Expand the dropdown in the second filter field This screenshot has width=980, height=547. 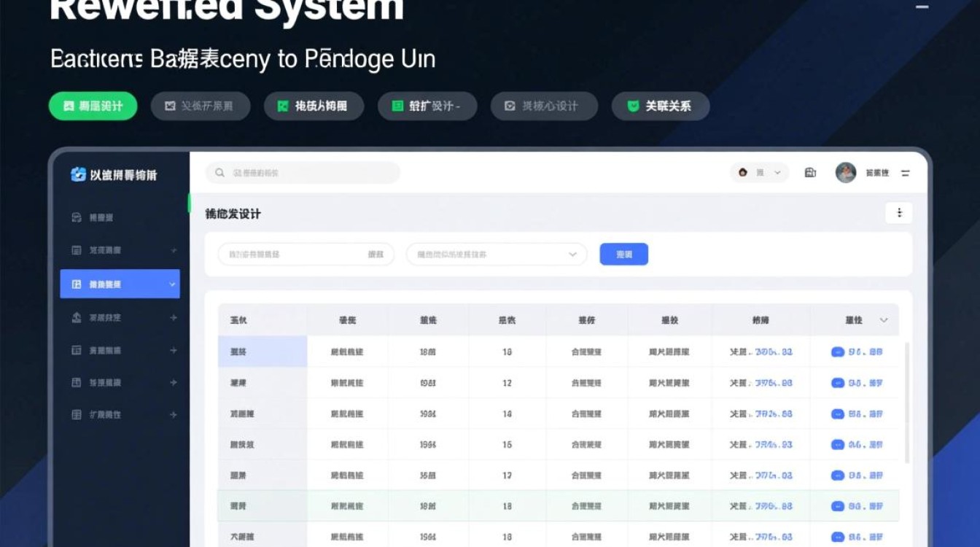(x=573, y=254)
